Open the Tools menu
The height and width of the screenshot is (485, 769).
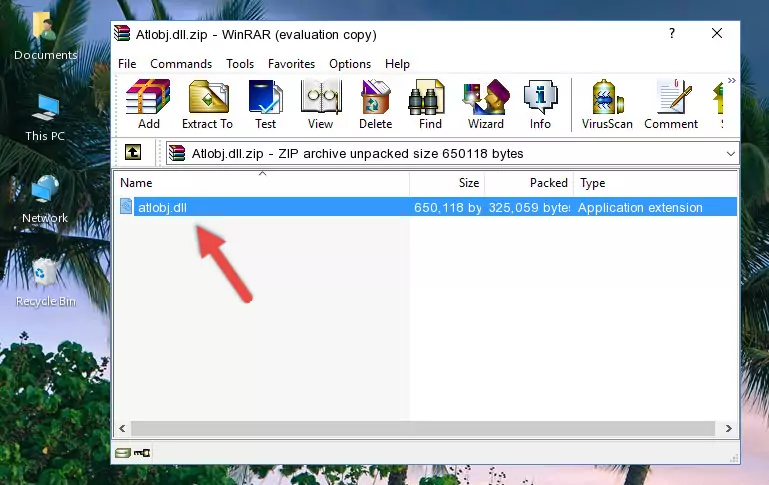pyautogui.click(x=240, y=64)
